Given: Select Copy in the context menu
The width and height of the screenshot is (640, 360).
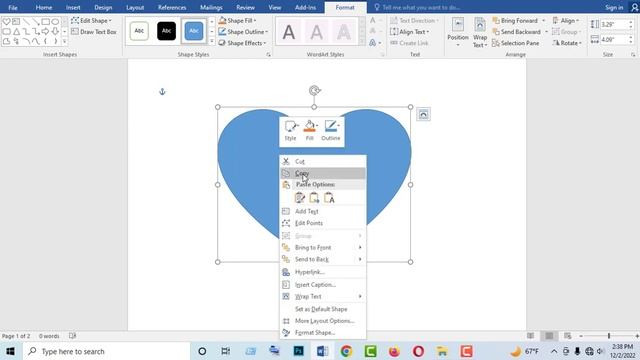Looking at the screenshot, I should point(322,173).
